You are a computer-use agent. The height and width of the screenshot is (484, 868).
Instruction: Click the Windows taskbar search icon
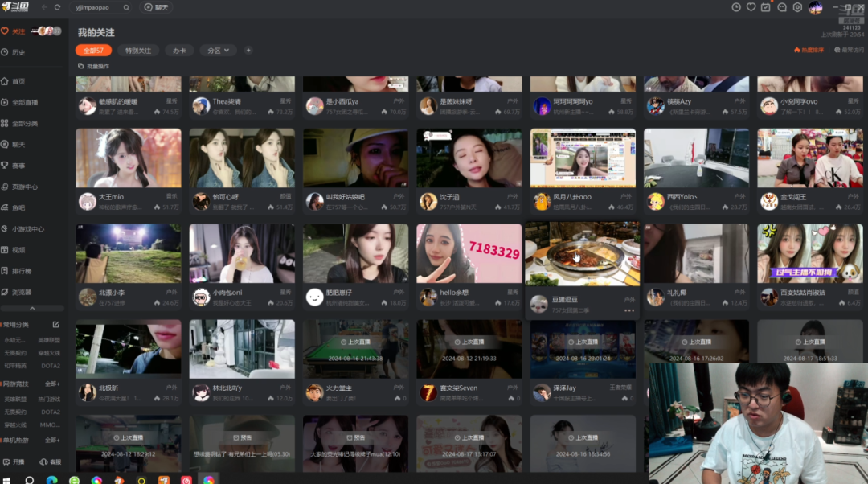coord(30,480)
